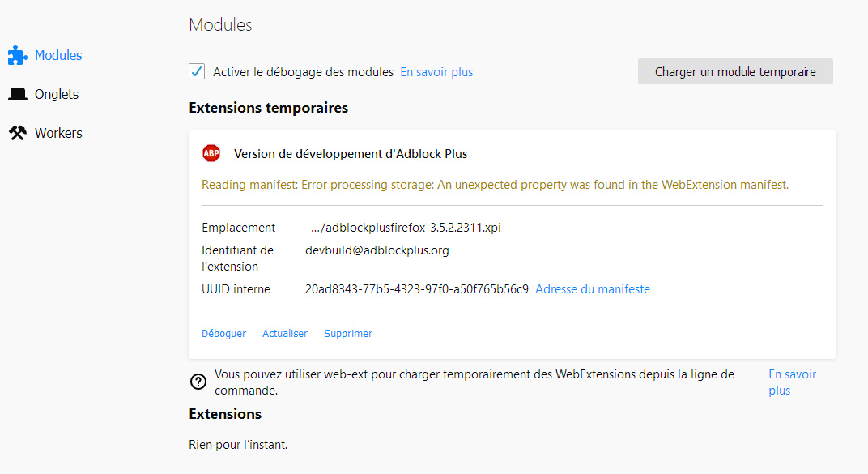This screenshot has width=868, height=474.
Task: Click the Onglets hat icon in sidebar
Action: tap(17, 95)
